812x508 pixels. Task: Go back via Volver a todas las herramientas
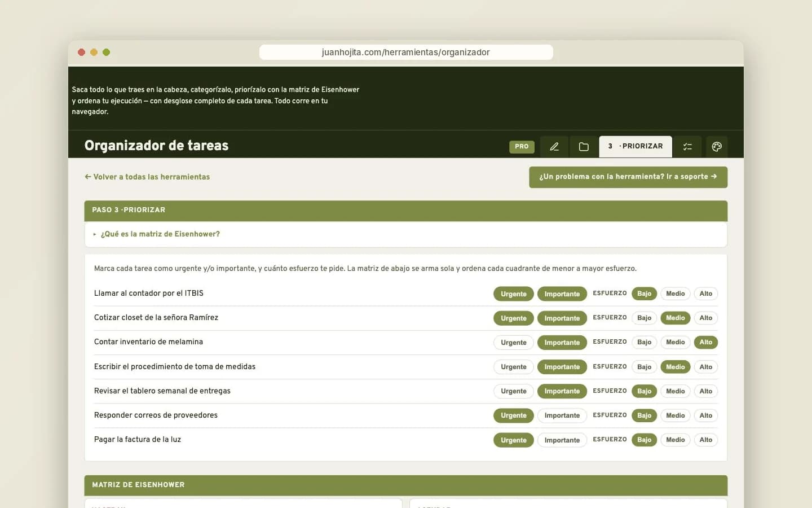tap(147, 177)
